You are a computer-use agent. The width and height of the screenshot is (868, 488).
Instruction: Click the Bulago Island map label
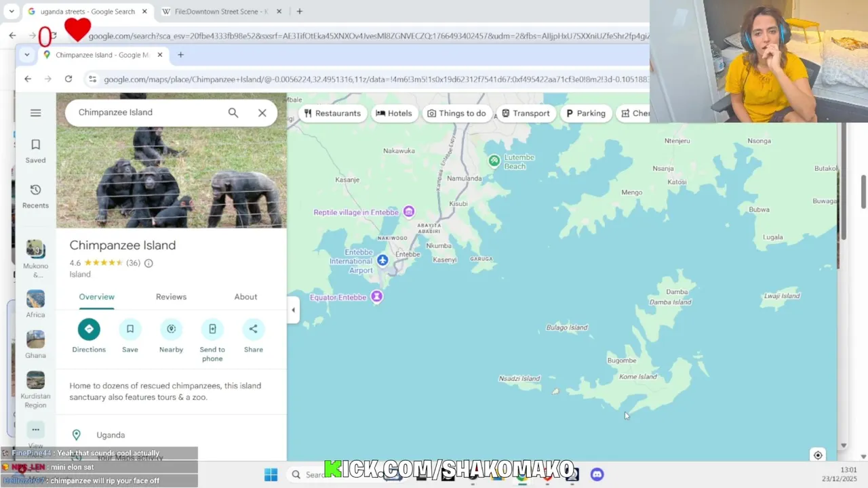pos(567,328)
